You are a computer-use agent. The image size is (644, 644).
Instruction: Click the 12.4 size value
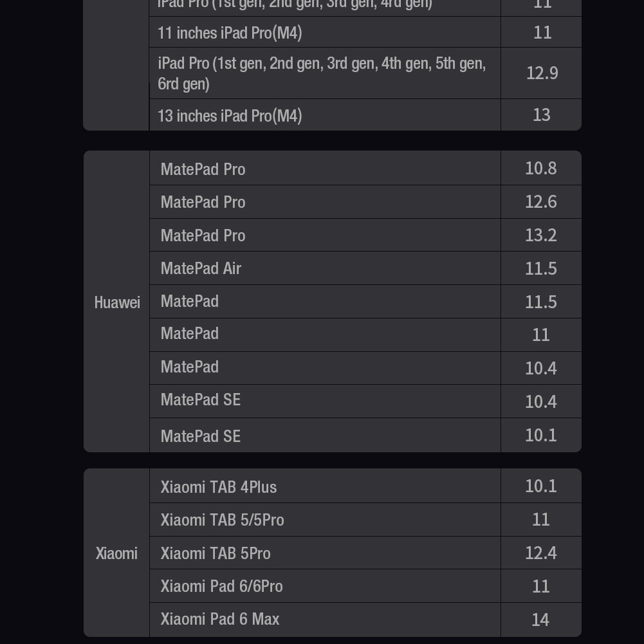(x=540, y=553)
